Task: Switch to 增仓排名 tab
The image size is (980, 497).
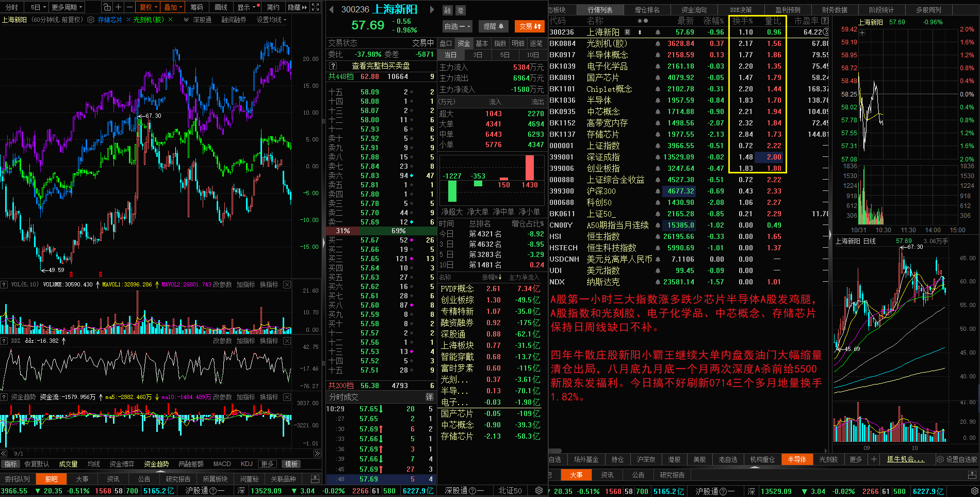Action: pos(647,10)
